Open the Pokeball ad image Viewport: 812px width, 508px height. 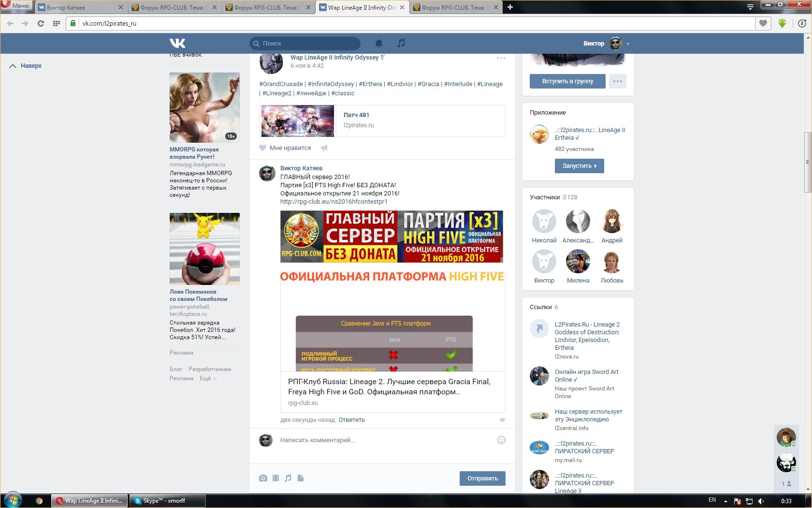tap(204, 249)
